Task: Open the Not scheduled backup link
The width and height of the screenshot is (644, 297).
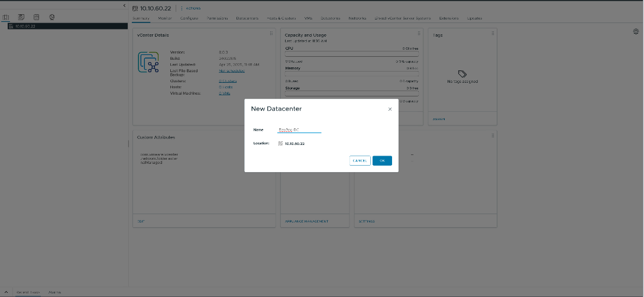Action: click(x=232, y=70)
